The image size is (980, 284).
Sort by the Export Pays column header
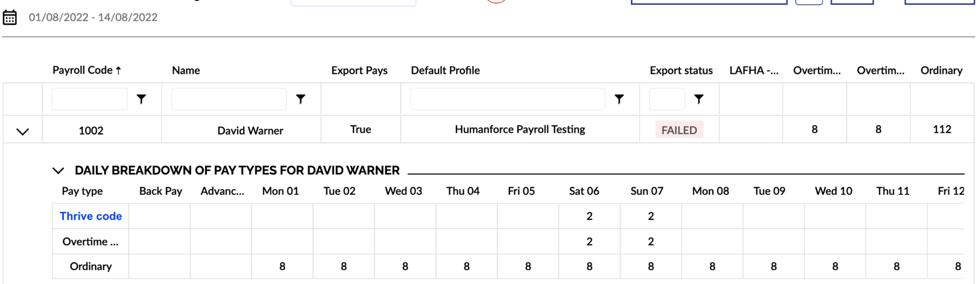[x=360, y=70]
